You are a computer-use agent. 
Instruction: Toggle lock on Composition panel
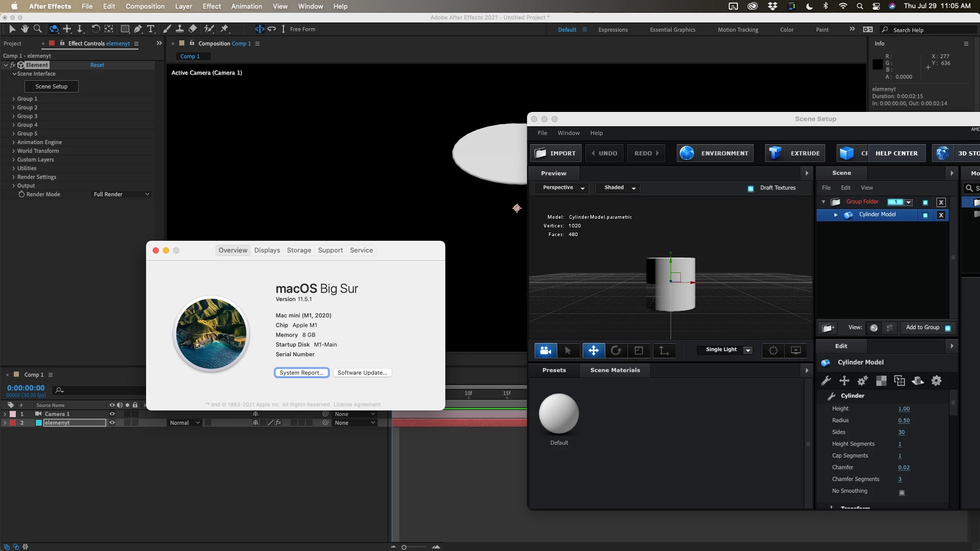coord(192,43)
